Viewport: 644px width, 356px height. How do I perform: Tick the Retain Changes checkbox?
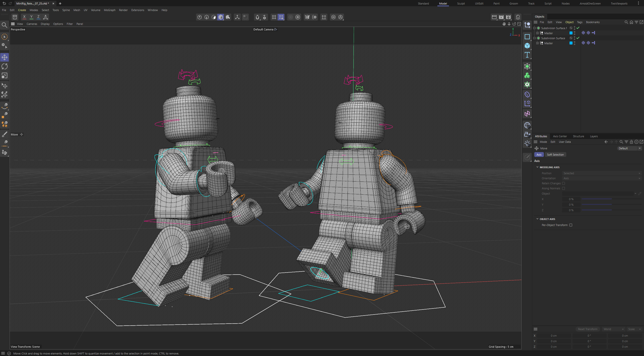[x=563, y=183]
